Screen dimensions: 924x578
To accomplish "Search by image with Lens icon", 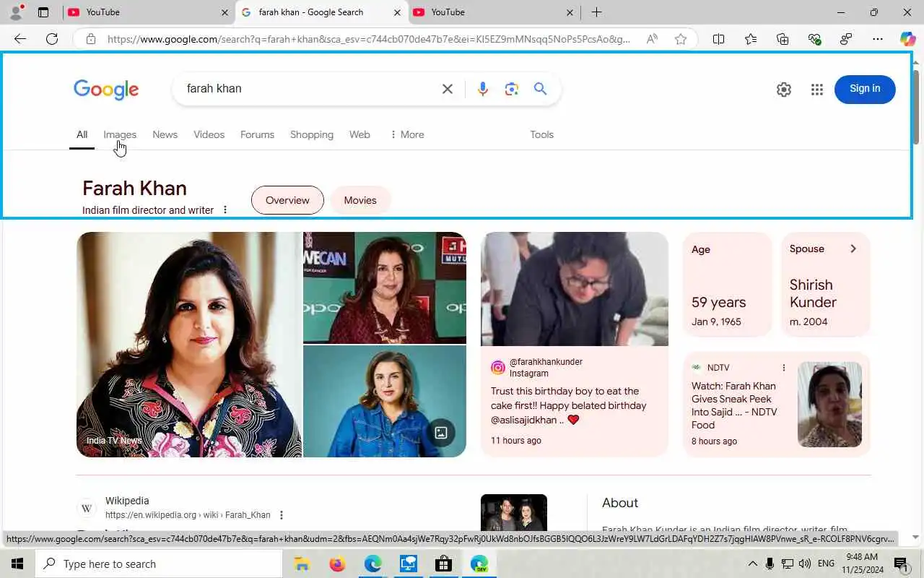I will pos(512,89).
